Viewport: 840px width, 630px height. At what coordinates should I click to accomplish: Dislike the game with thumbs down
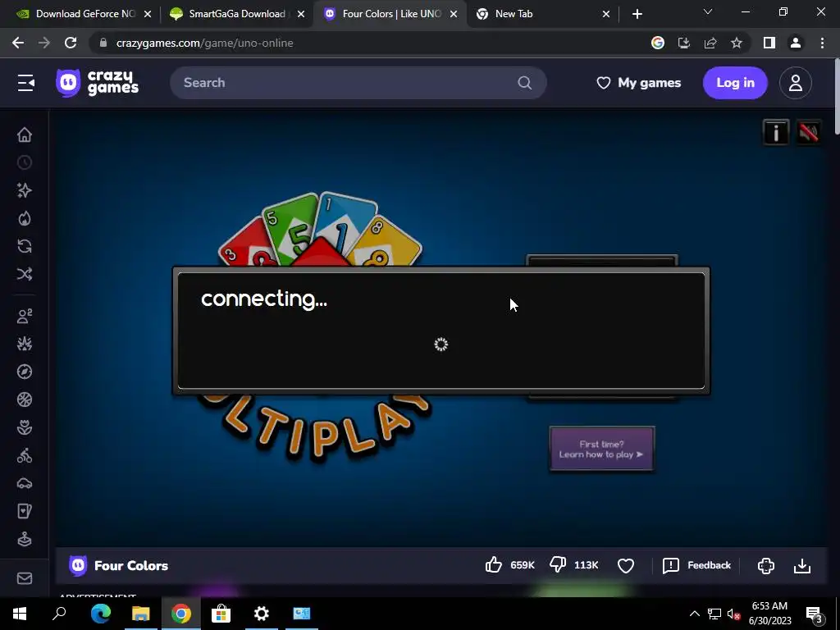tap(558, 564)
